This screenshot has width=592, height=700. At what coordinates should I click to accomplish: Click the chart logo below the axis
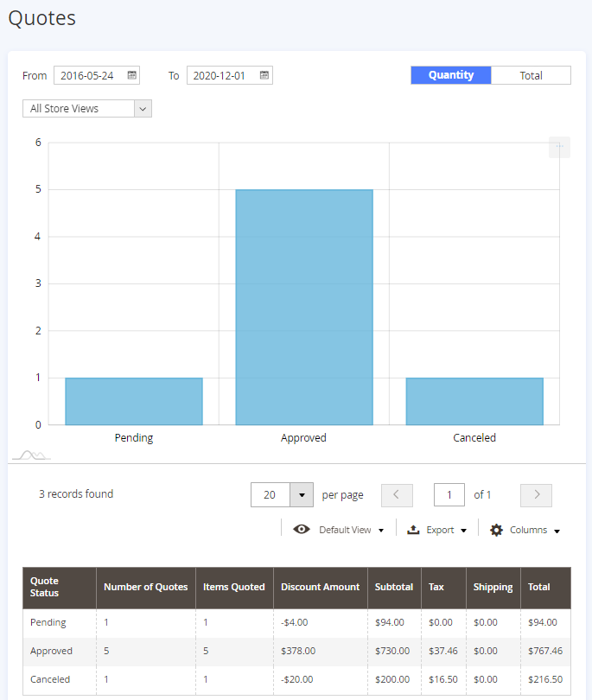point(31,455)
